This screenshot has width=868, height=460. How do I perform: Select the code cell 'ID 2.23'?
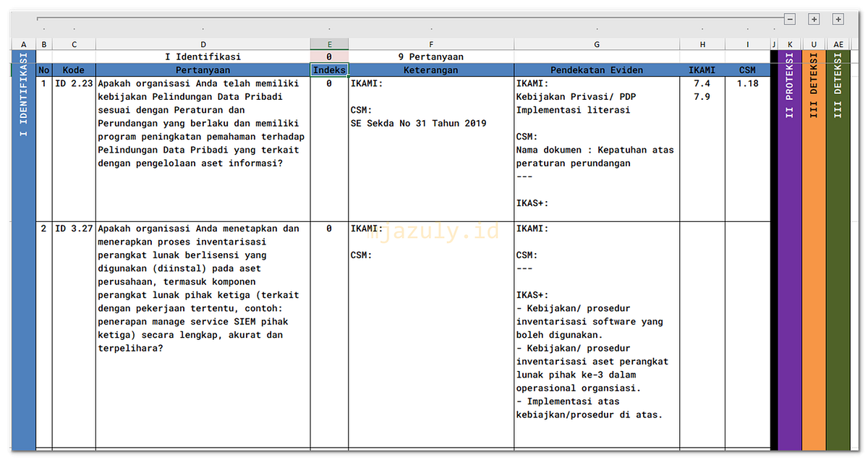[x=74, y=149]
